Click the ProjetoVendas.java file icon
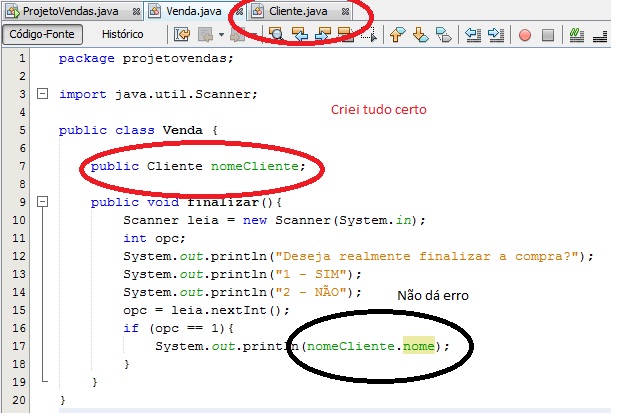 (x=12, y=11)
